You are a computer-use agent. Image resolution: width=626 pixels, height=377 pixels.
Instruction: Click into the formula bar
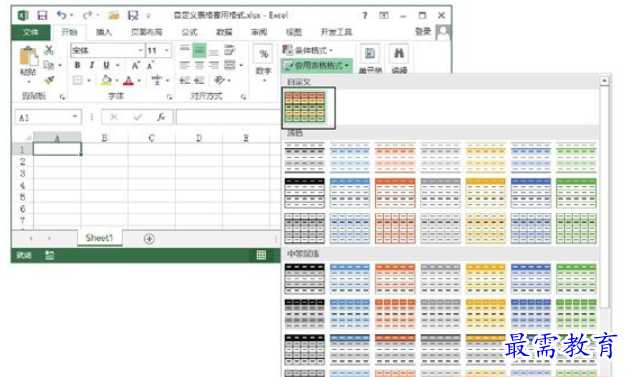[x=229, y=117]
